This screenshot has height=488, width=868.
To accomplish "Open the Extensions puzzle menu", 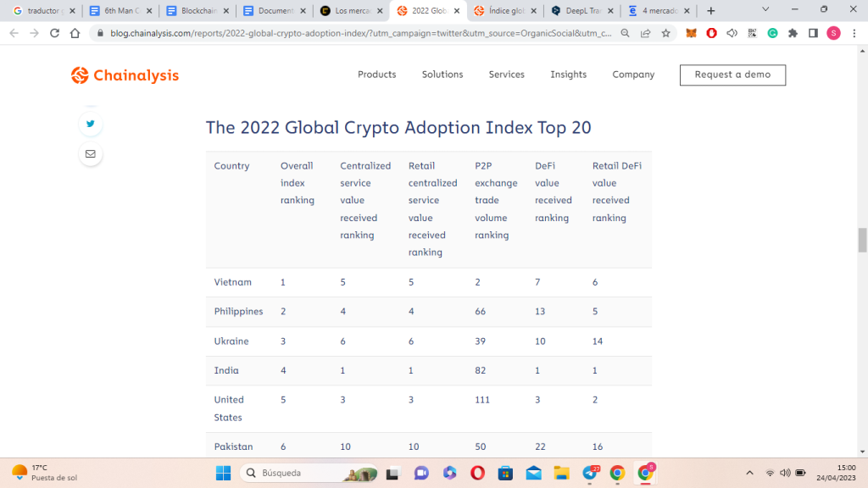I will tap(793, 33).
